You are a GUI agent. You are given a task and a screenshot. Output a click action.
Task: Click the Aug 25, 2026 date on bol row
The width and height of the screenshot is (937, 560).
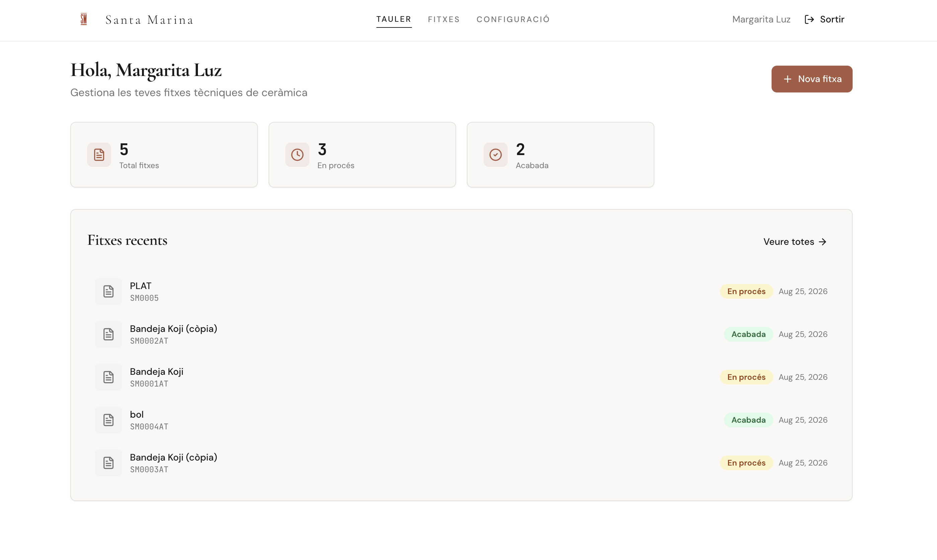pyautogui.click(x=803, y=420)
